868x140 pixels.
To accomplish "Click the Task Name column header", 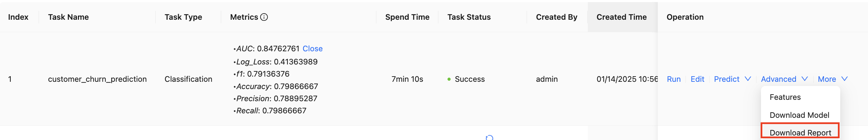I will pos(68,17).
